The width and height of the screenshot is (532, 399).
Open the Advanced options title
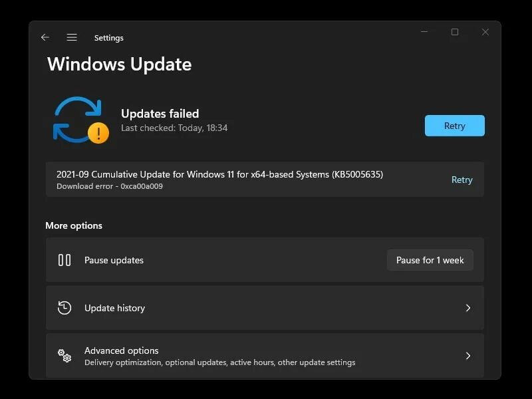coord(121,350)
